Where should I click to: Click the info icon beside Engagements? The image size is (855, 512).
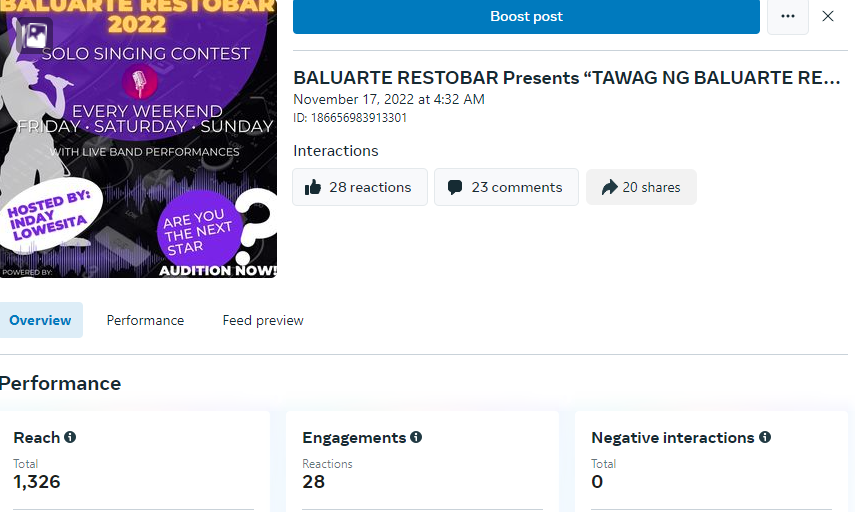pos(416,437)
